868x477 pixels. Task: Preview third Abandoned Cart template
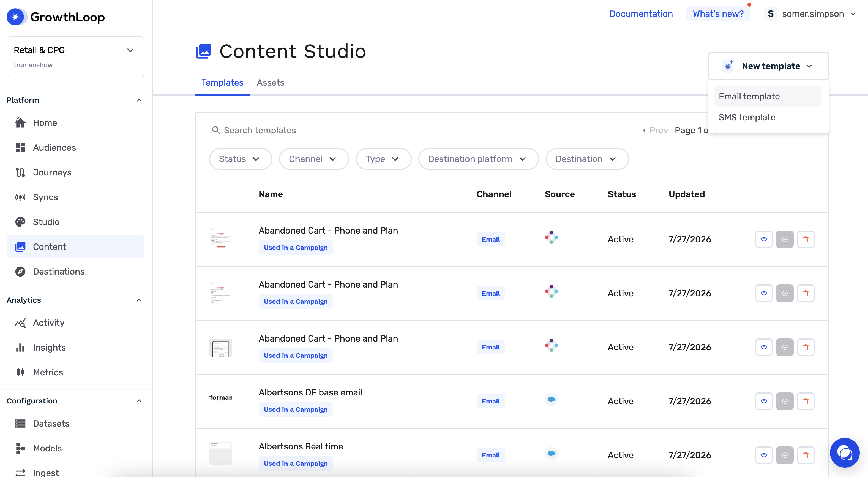pos(764,347)
